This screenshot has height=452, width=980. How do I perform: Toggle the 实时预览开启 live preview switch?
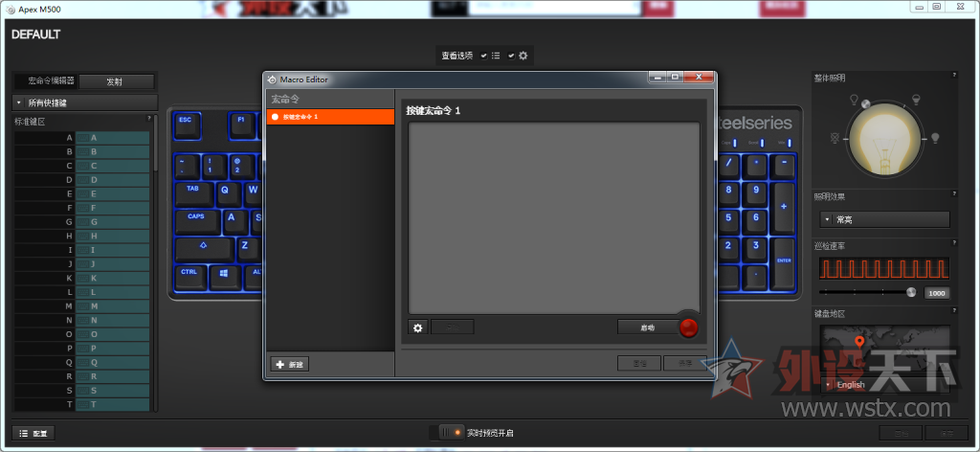(x=446, y=433)
